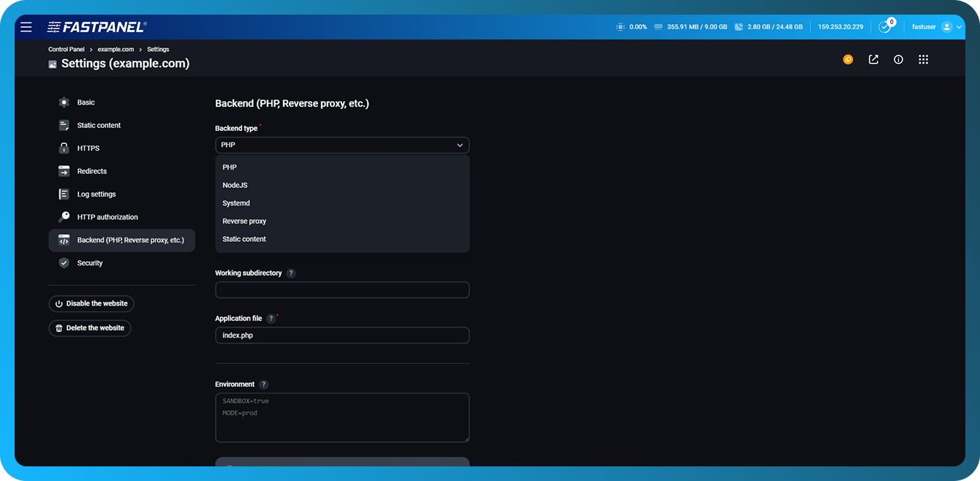Select the Static content sidebar icon
The width and height of the screenshot is (980, 481).
pos(64,125)
